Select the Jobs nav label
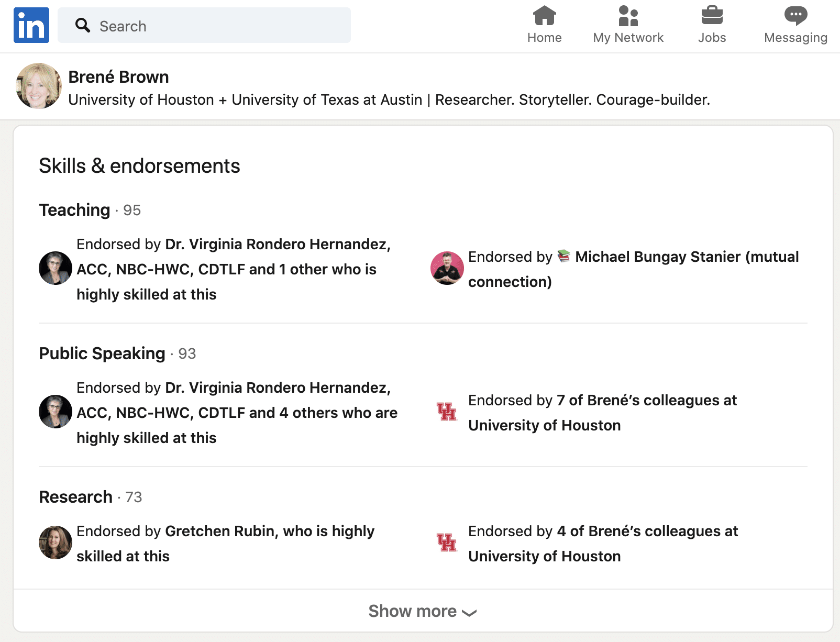Image resolution: width=840 pixels, height=642 pixels. coord(712,38)
